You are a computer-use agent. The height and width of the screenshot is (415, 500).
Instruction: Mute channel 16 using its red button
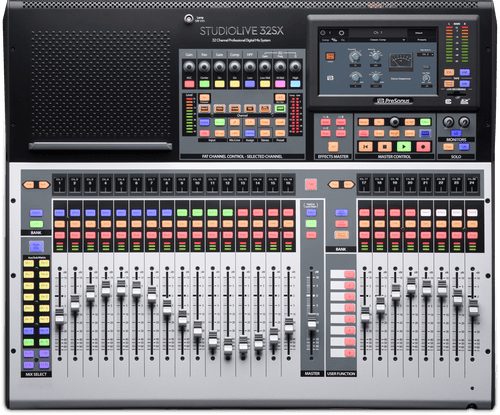[x=288, y=235]
